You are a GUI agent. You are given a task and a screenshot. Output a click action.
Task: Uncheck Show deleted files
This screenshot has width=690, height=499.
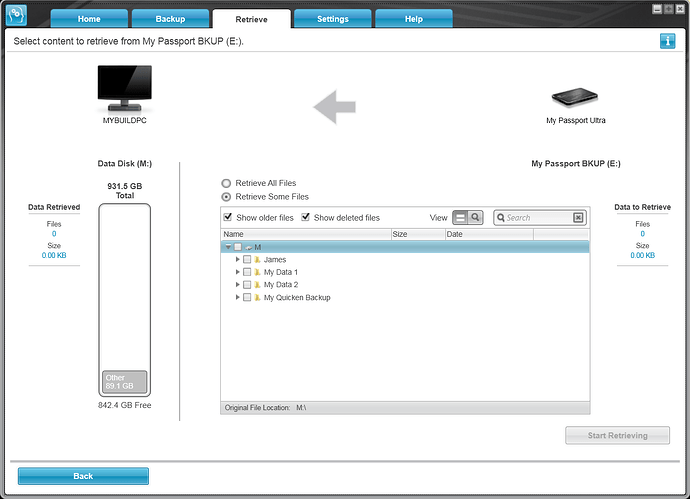coord(305,217)
